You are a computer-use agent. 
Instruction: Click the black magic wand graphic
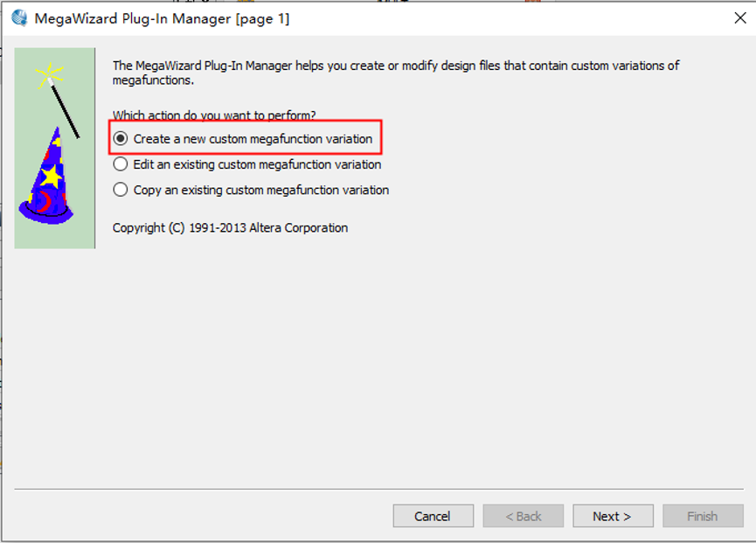[66, 111]
